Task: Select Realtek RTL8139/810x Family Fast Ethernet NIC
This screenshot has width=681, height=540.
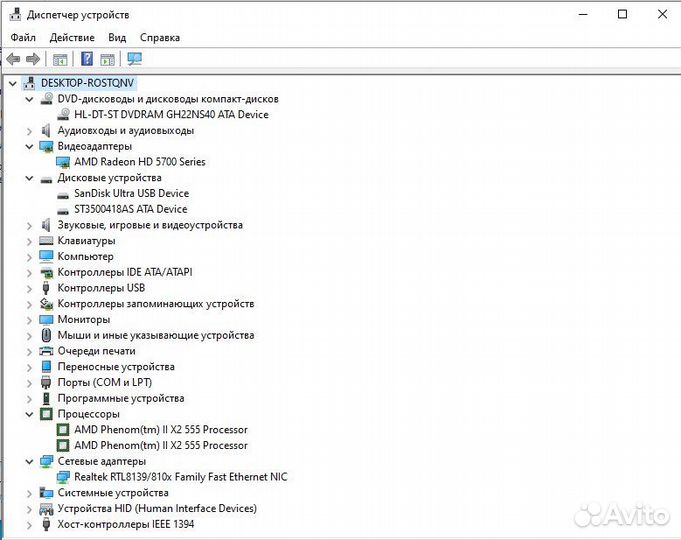Action: pyautogui.click(x=181, y=477)
